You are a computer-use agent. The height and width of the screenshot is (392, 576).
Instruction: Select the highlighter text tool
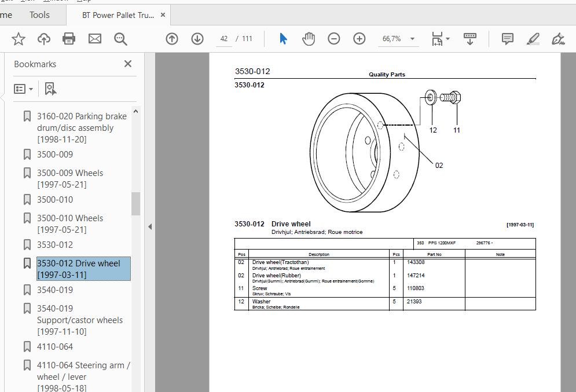533,39
